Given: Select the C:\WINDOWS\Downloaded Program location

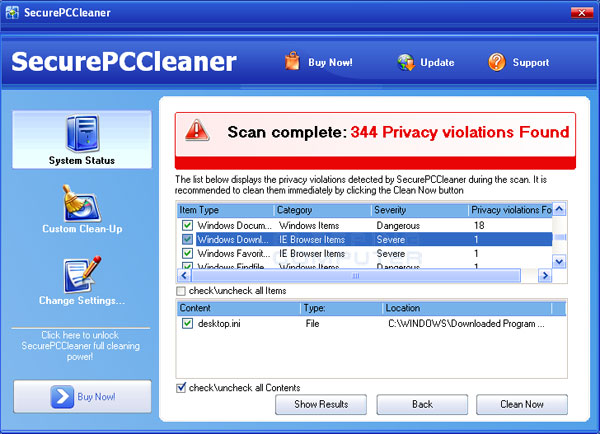Looking at the screenshot, I should (x=466, y=324).
